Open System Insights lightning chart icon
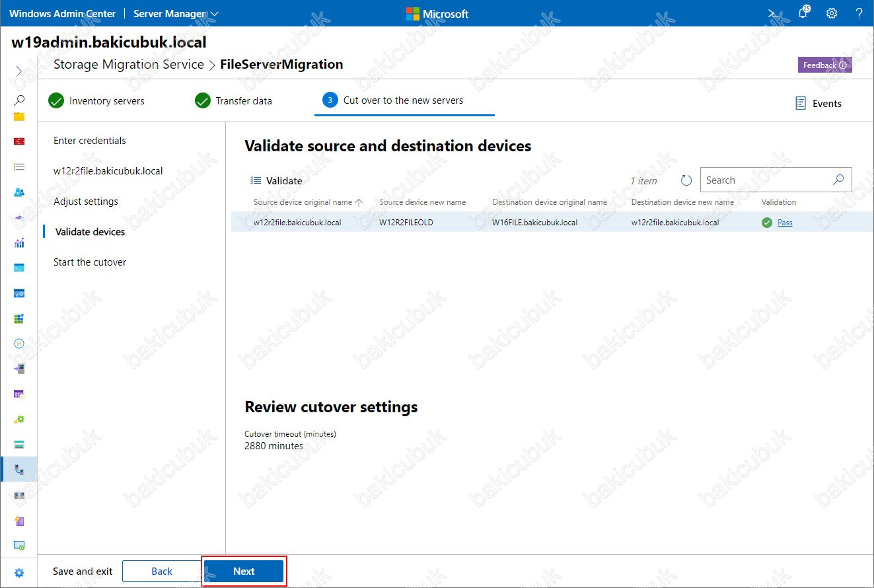 pos(19,520)
